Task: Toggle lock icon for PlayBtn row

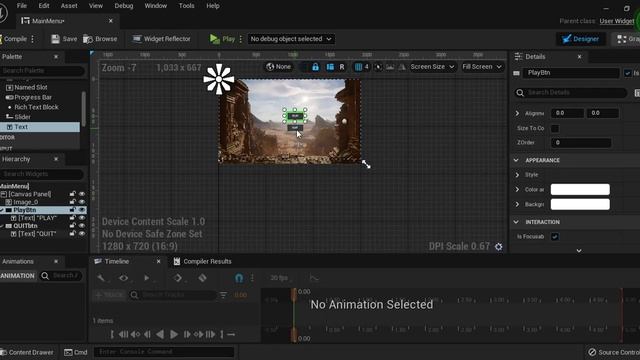Action: coord(72,210)
